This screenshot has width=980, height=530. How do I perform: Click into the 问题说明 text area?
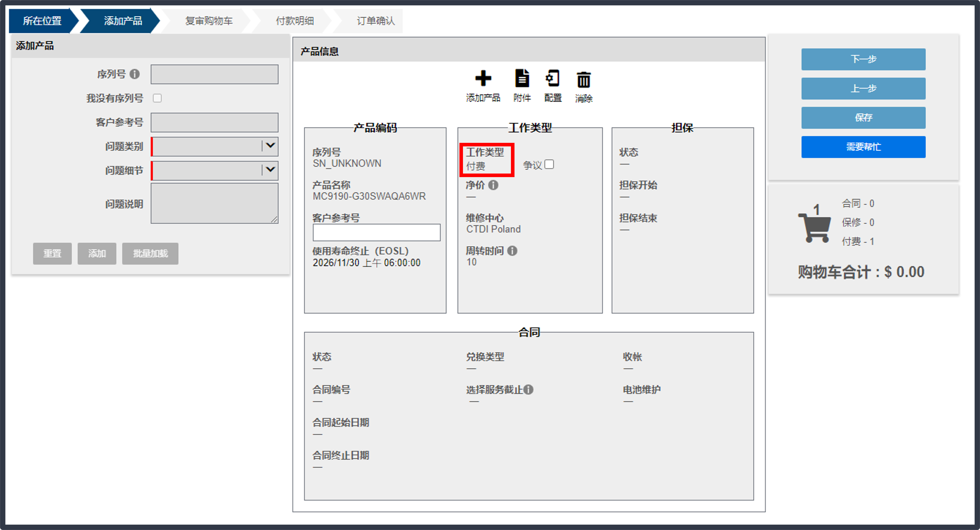click(214, 203)
